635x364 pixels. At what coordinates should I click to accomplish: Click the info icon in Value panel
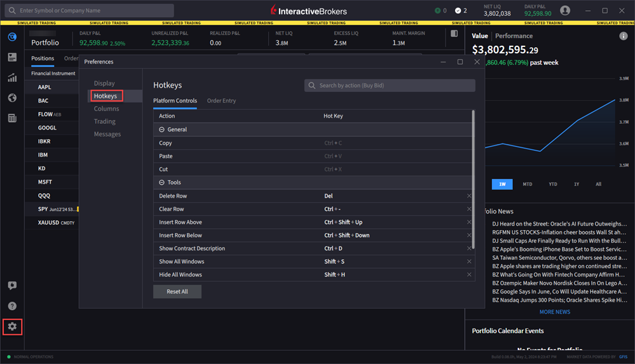point(624,36)
